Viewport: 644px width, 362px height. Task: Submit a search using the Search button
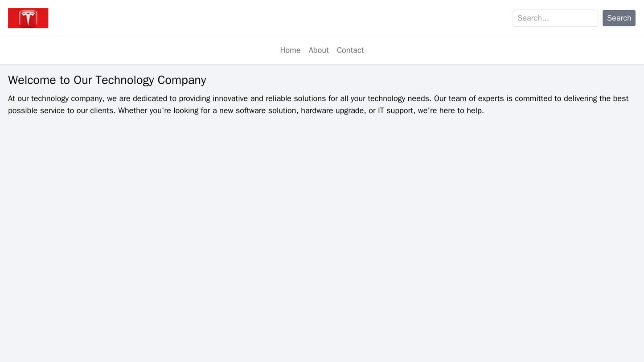(x=619, y=18)
